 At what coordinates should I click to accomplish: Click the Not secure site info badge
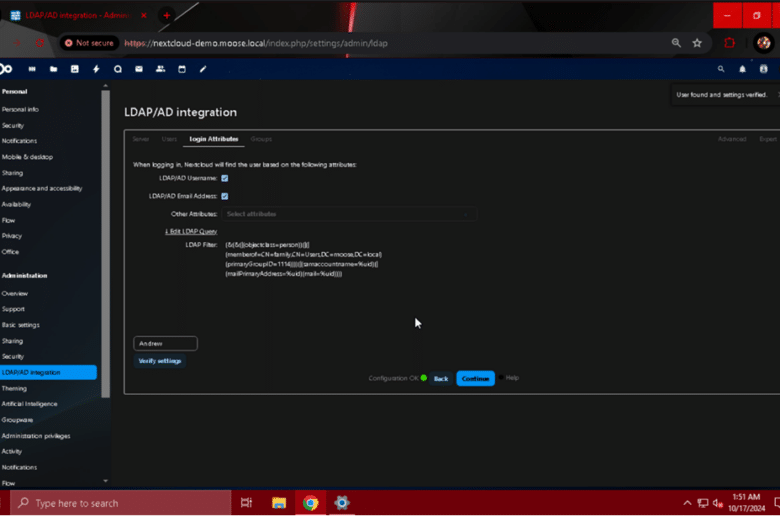click(90, 43)
